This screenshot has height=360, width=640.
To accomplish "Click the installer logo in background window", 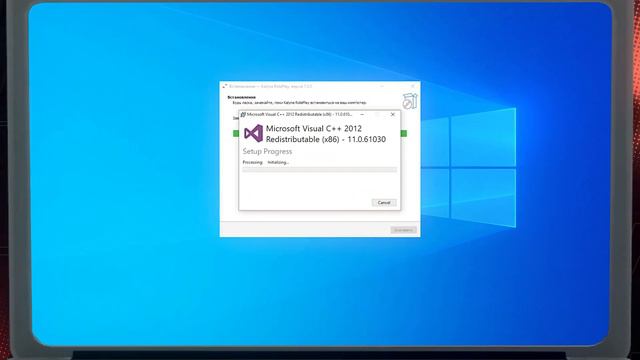I will tap(410, 101).
